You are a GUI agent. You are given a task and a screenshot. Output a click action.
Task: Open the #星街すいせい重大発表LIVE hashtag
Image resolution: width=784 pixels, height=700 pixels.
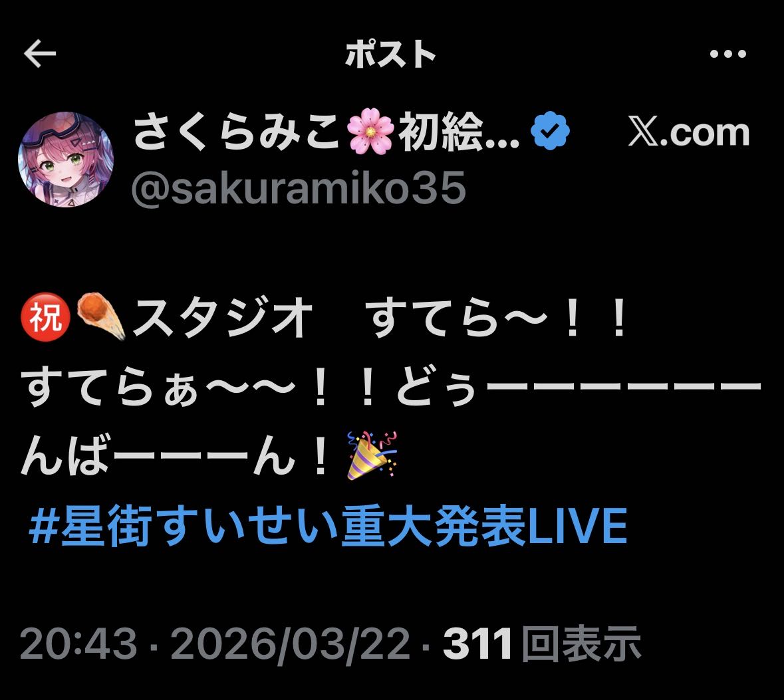click(x=328, y=525)
